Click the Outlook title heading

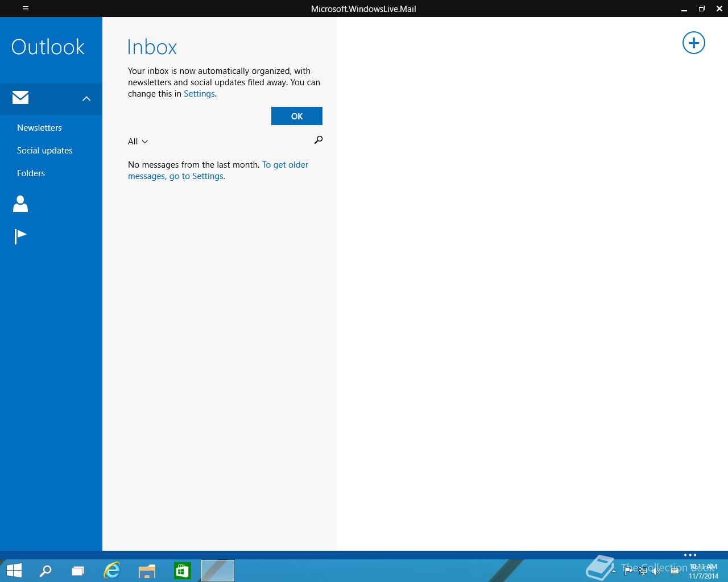(48, 47)
